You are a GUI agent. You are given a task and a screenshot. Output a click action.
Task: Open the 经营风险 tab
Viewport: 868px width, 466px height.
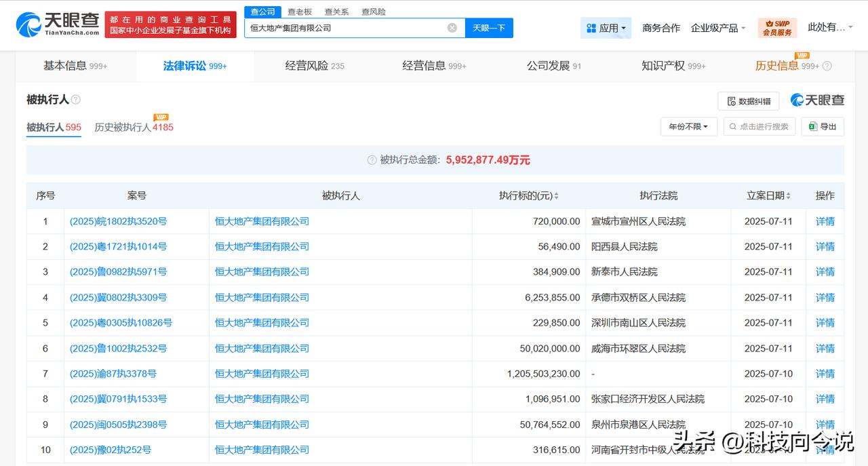pyautogui.click(x=315, y=66)
